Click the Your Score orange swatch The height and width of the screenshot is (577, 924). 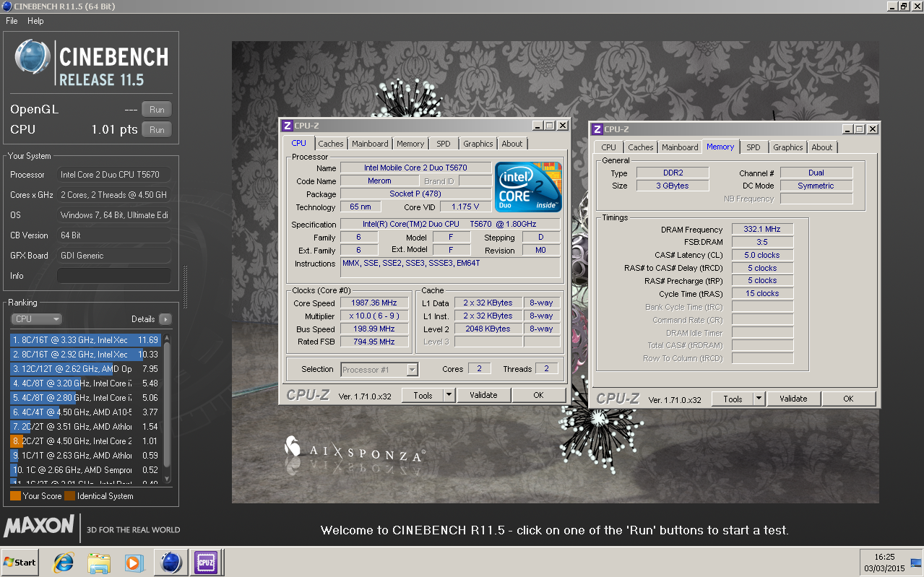tap(15, 496)
